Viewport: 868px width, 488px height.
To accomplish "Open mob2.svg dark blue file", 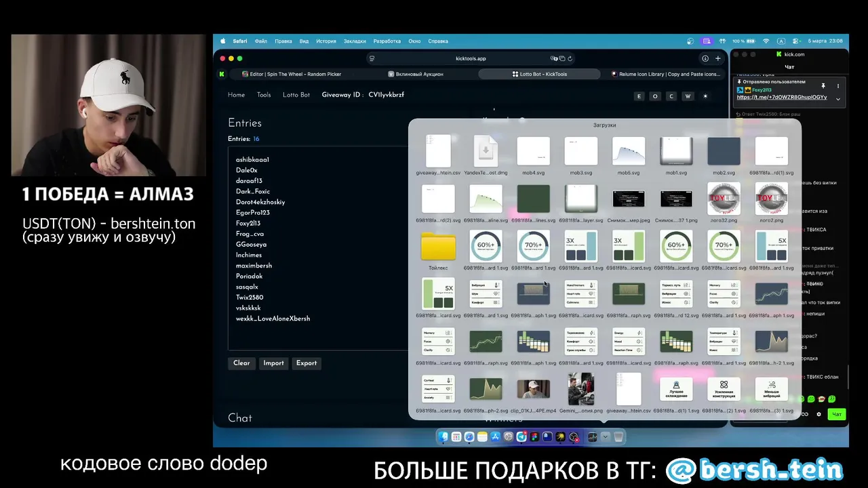I will click(724, 155).
